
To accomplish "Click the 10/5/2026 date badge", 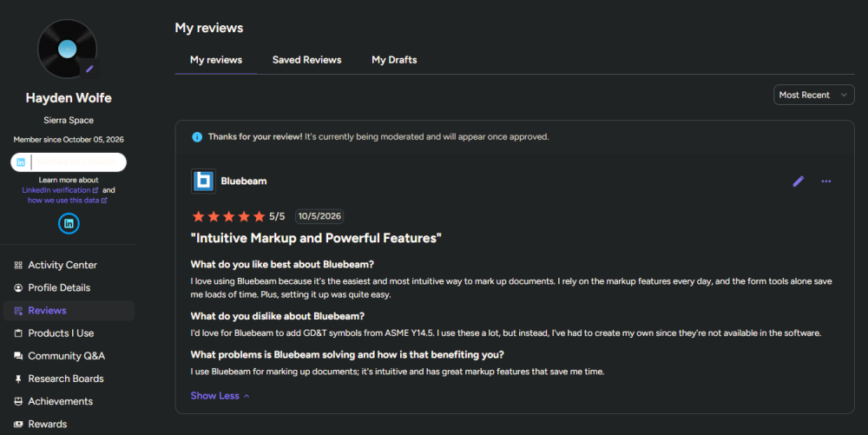I will 319,216.
